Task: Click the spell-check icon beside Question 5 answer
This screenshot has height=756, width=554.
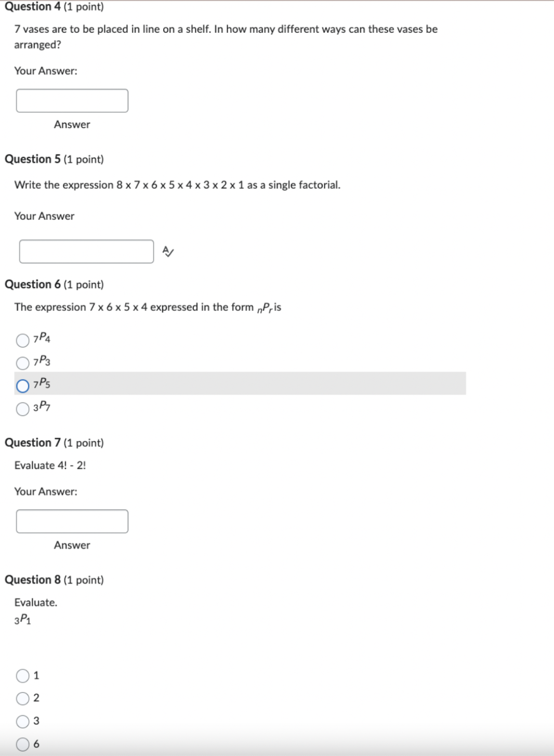Action: coord(167,252)
